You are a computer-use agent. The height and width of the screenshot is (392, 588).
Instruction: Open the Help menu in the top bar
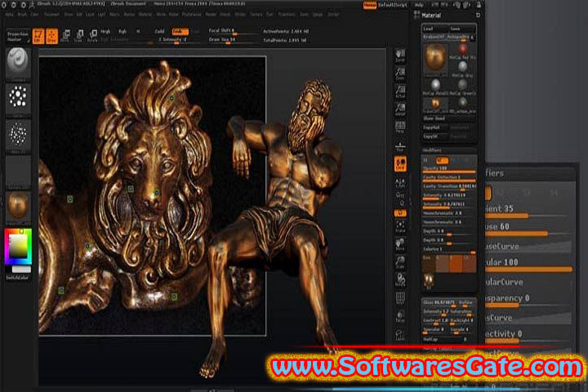[x=419, y=5]
